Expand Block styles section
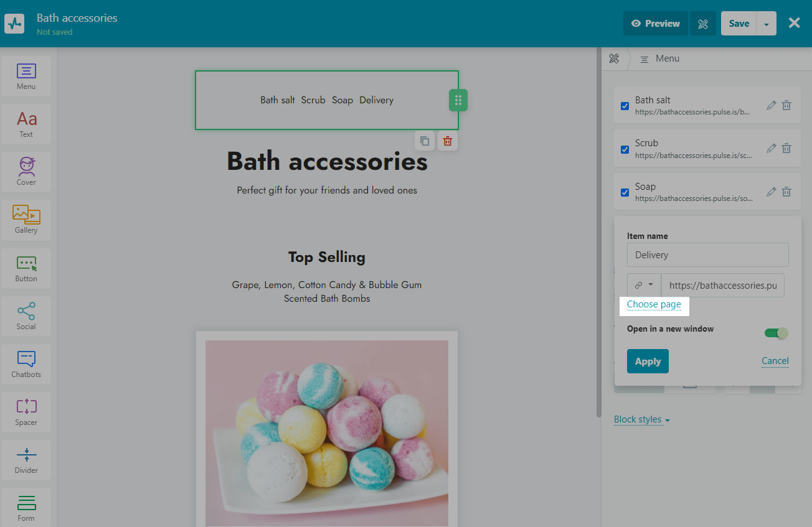Screen dimensions: 812x527 pyautogui.click(x=641, y=419)
